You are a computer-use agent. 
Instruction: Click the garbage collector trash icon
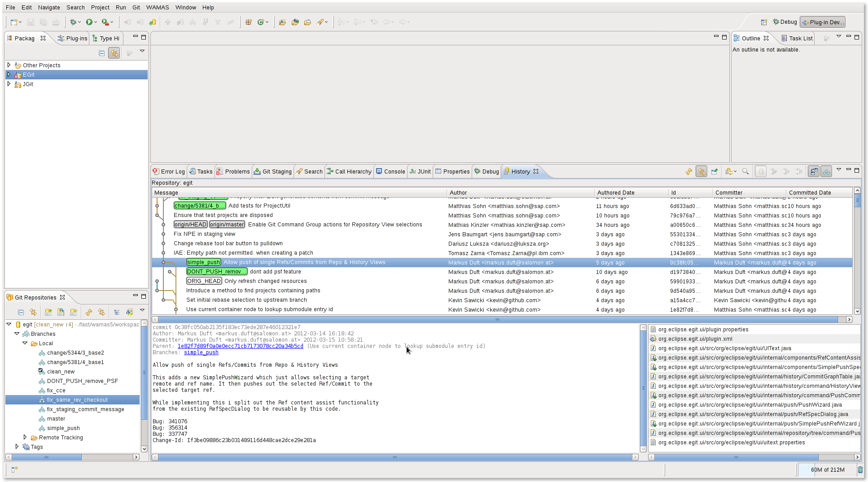[860, 469]
